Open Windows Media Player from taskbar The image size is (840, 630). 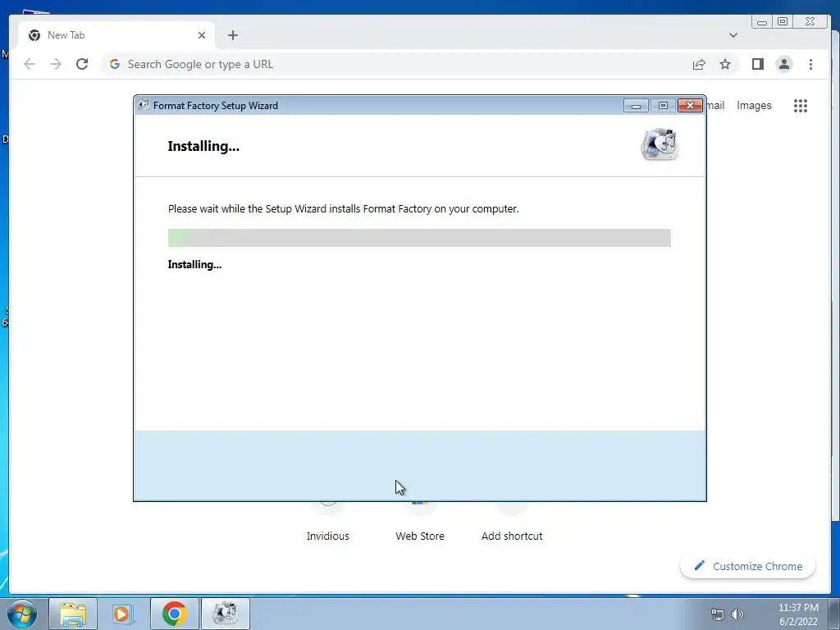click(x=123, y=614)
